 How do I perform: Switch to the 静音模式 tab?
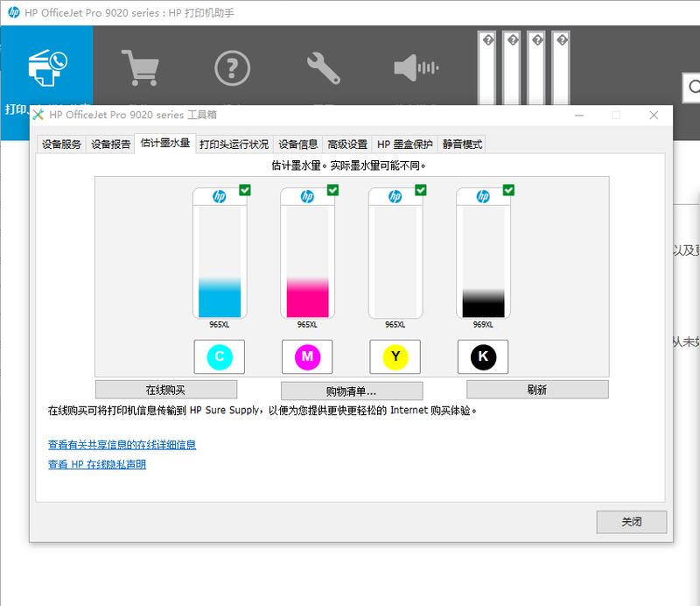point(461,144)
